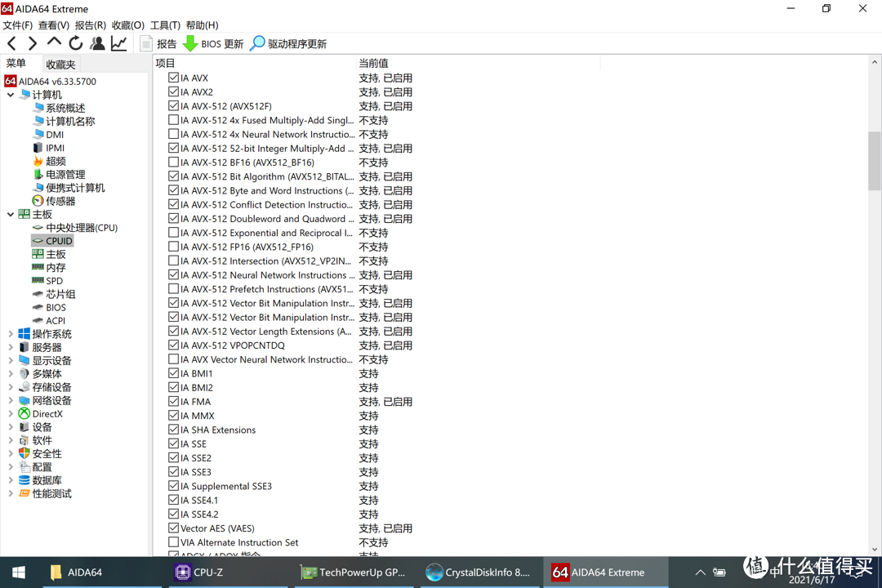Expand the 存储设备 tree node
882x588 pixels.
pyautogui.click(x=11, y=387)
